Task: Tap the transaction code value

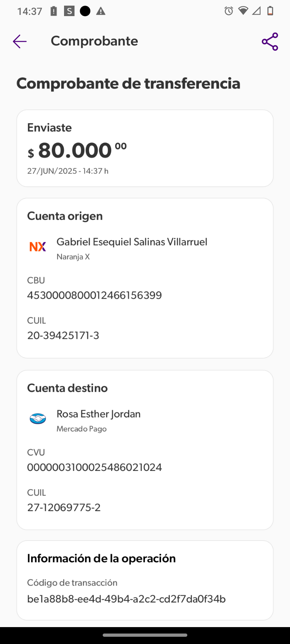Action: coord(126,599)
